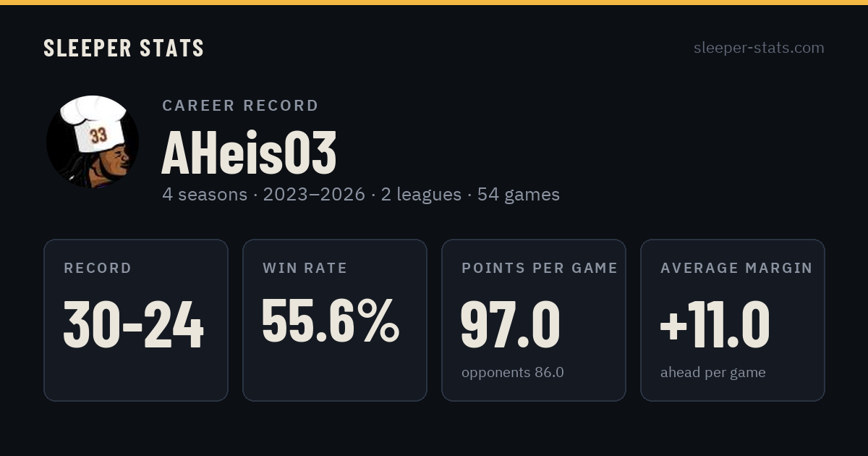
Task: Select the Record card
Action: point(136,320)
